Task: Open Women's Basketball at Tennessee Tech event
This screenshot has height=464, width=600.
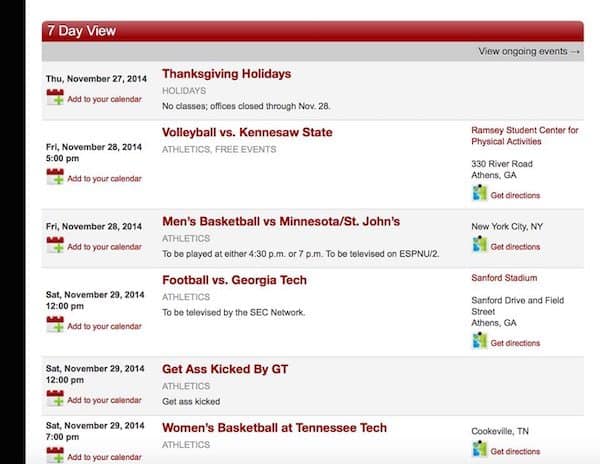Action: click(274, 428)
